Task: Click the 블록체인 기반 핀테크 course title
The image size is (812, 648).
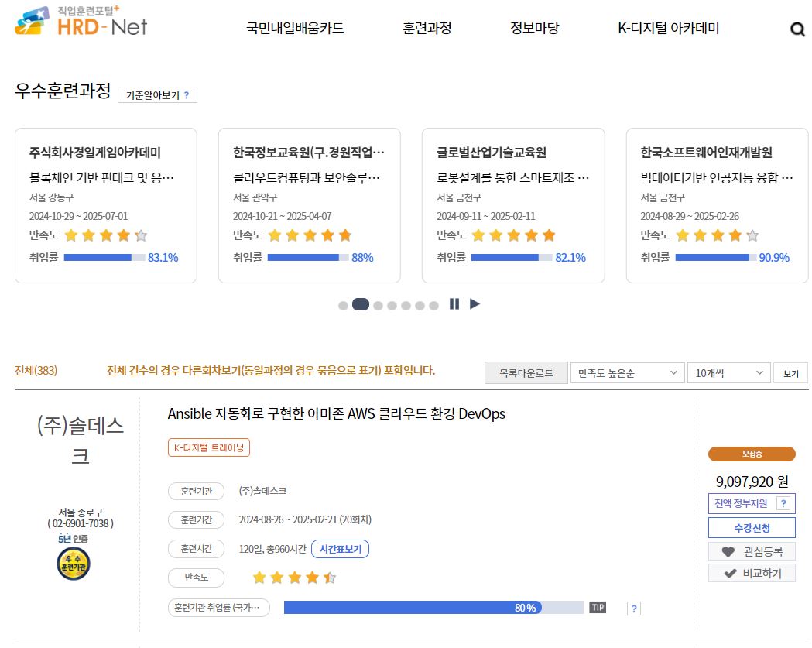Action: click(x=101, y=177)
